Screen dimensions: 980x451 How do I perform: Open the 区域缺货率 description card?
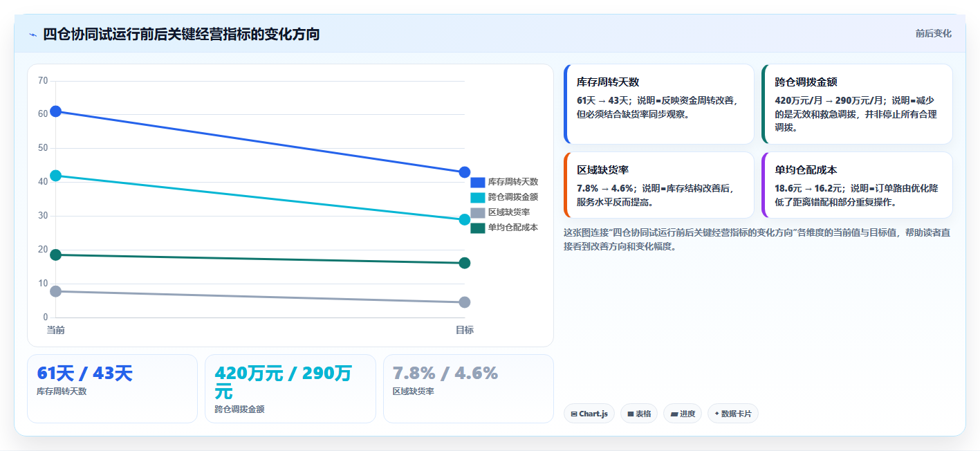click(x=659, y=185)
